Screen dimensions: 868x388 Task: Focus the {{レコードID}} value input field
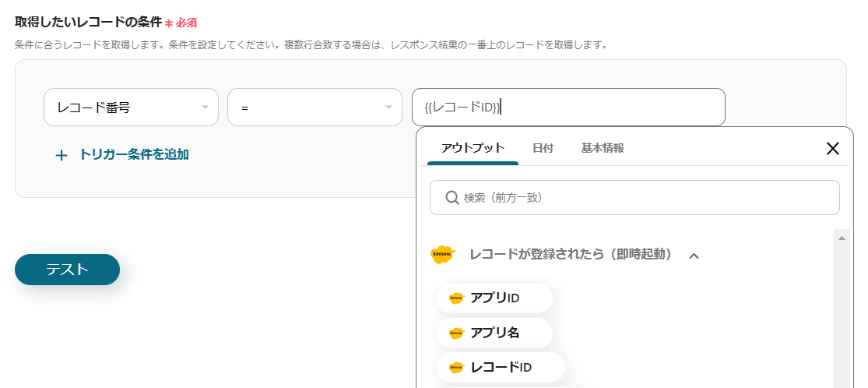568,108
